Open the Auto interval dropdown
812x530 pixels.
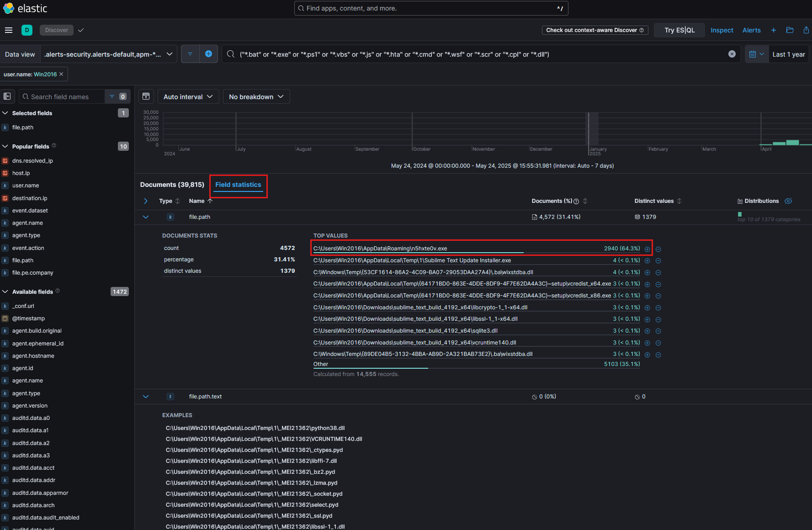tap(188, 97)
